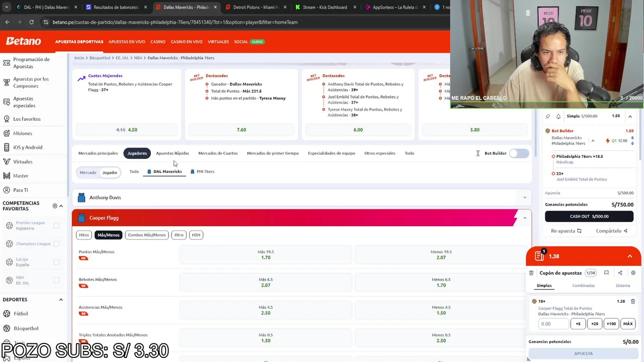Click the Betano logo
Screen dimensions: 644x362
(24, 41)
